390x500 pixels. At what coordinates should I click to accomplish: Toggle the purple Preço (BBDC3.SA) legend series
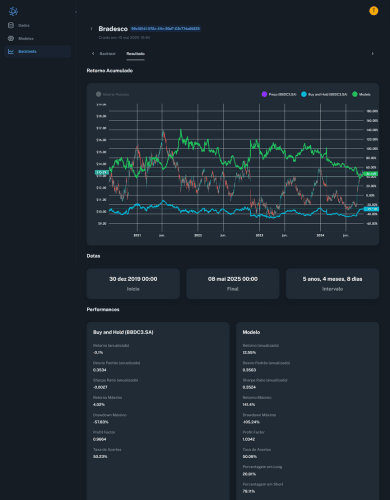tap(279, 94)
